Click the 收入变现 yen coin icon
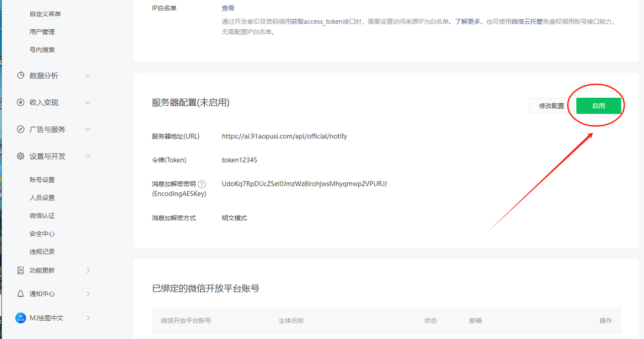This screenshot has height=339, width=644. pyautogui.click(x=21, y=102)
